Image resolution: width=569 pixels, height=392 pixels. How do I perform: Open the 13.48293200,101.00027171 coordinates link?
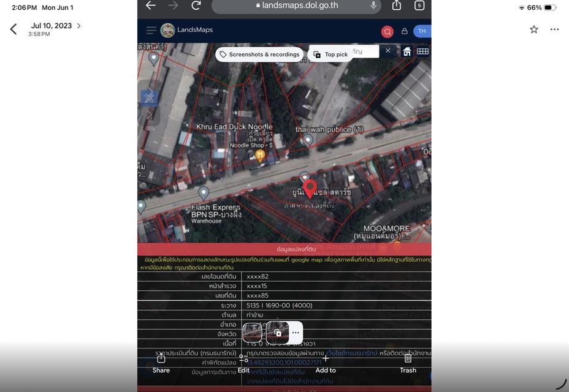coord(284,362)
